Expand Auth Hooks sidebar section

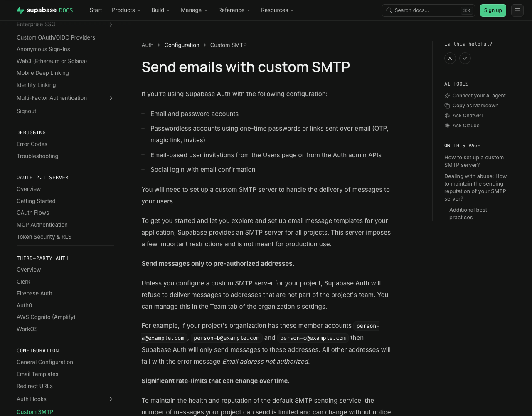(x=111, y=399)
